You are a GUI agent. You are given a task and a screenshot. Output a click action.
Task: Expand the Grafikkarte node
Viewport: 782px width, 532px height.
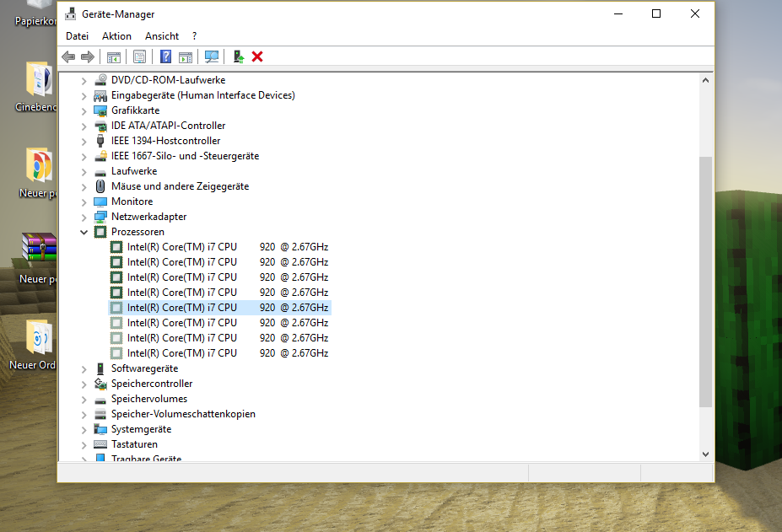click(x=84, y=111)
